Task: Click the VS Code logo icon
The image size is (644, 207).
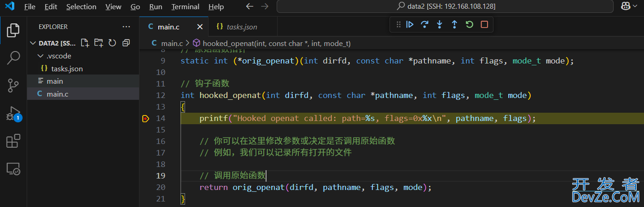Action: point(10,6)
